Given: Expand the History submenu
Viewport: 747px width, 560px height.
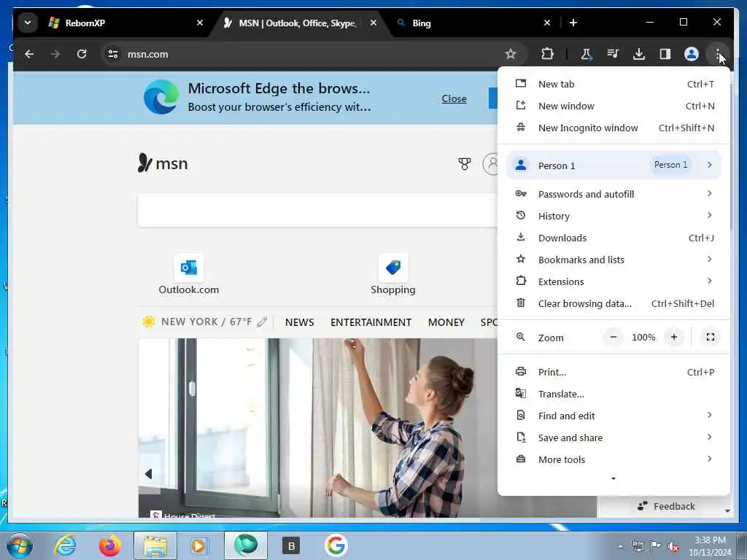Looking at the screenshot, I should [614, 216].
